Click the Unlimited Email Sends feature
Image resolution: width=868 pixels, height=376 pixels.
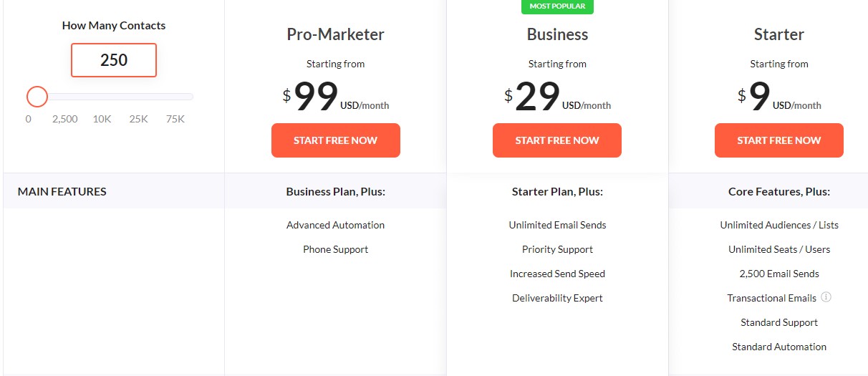[x=557, y=225]
